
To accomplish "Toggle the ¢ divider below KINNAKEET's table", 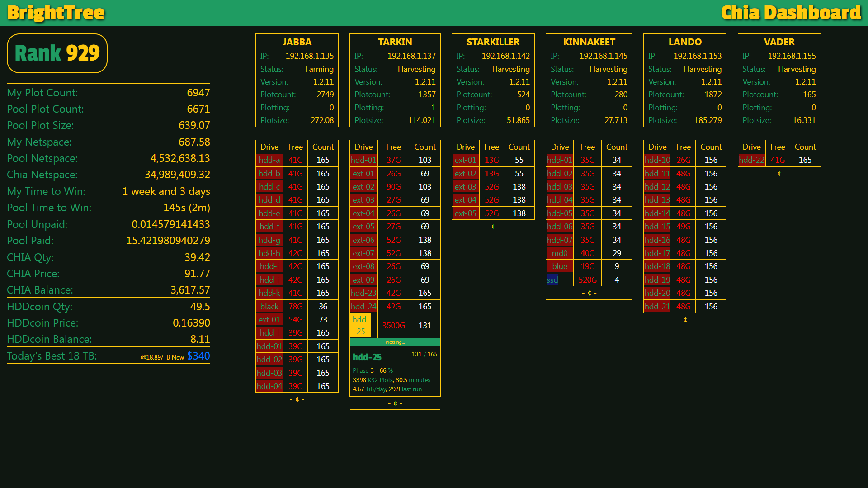I will pyautogui.click(x=589, y=293).
